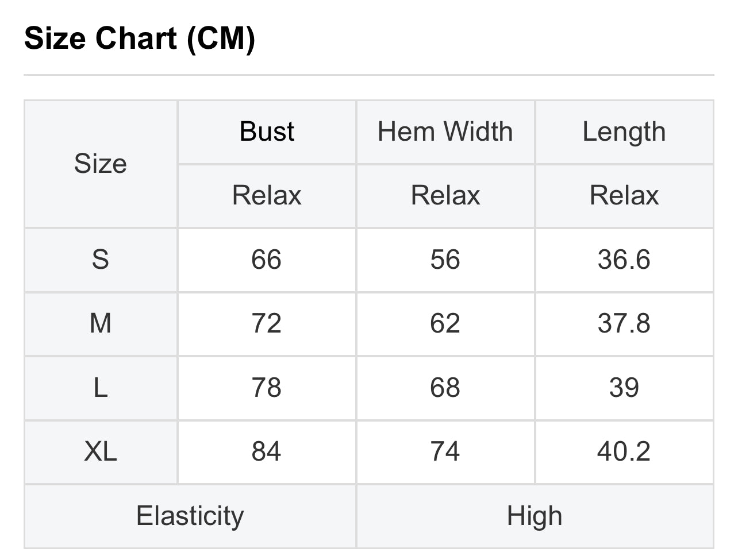Select the Relax subheader under Hem Width
The height and width of the screenshot is (560, 738).
445,195
